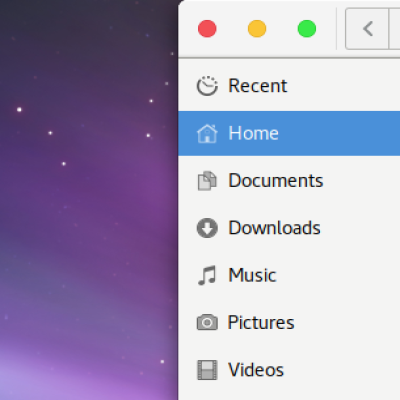Minimize window using the yellow button
Screen dimensions: 400x400
pos(257,29)
